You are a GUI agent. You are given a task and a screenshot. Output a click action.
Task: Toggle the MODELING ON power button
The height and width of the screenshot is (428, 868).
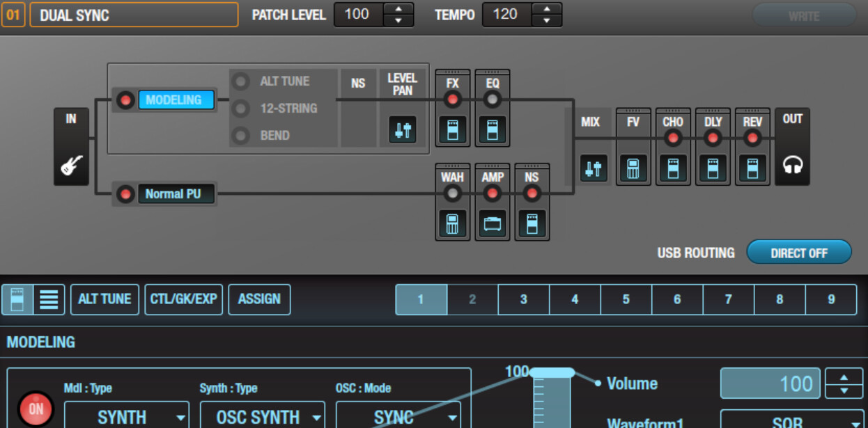[36, 409]
